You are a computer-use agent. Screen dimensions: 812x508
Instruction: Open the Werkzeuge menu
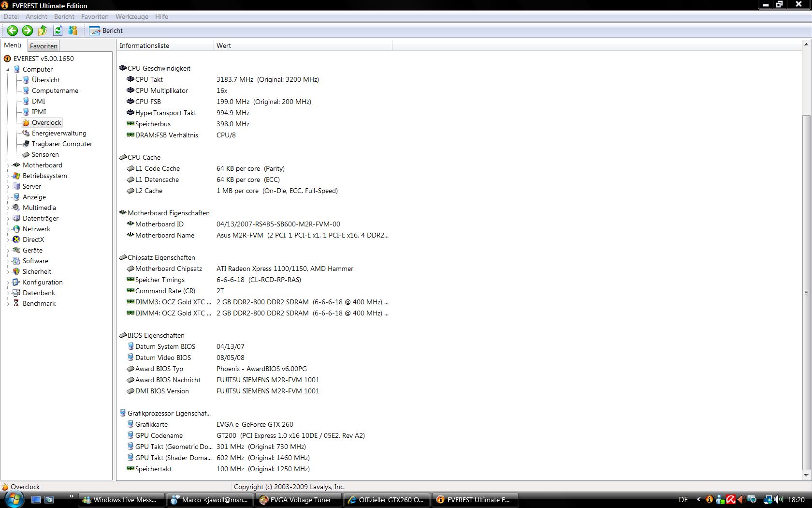(132, 16)
